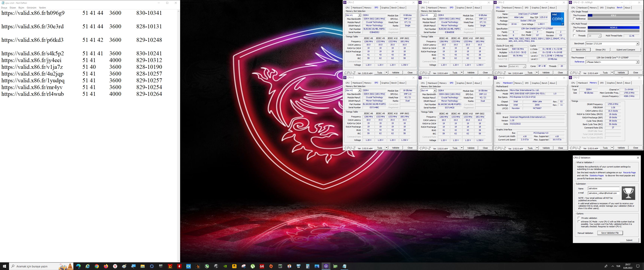Show hidden system tray icons
644x270 pixels.
click(613, 266)
